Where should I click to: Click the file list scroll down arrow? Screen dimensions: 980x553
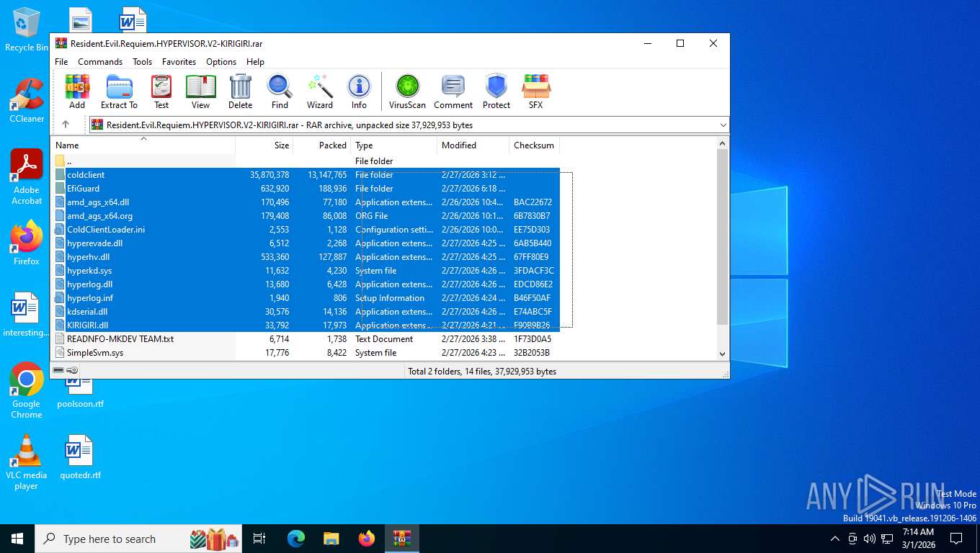723,354
